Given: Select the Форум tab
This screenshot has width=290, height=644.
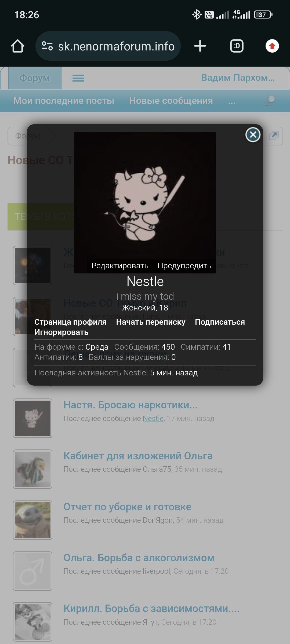Looking at the screenshot, I should 35,78.
